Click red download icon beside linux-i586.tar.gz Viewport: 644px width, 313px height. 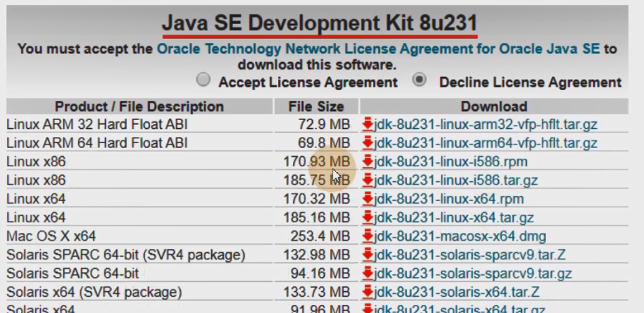pyautogui.click(x=368, y=181)
